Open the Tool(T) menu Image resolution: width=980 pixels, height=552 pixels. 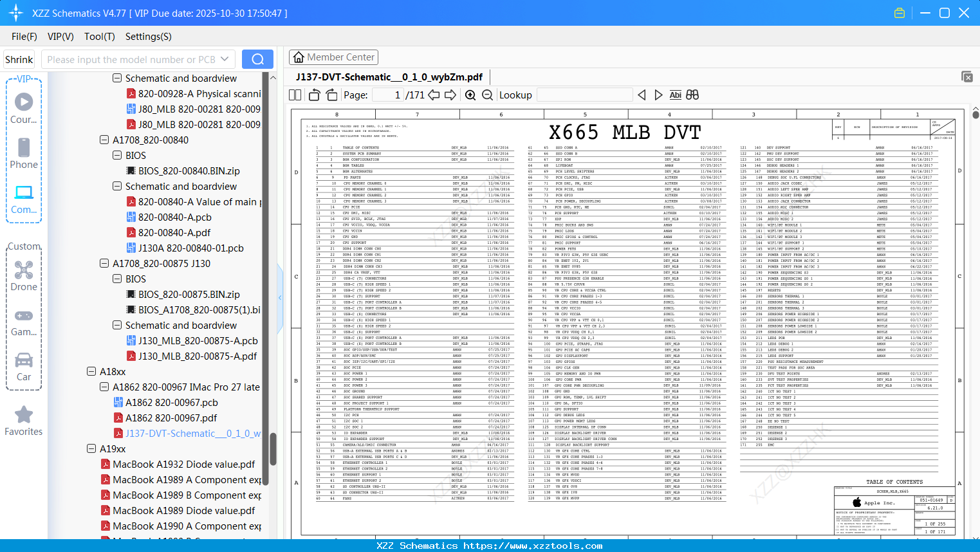coord(100,37)
